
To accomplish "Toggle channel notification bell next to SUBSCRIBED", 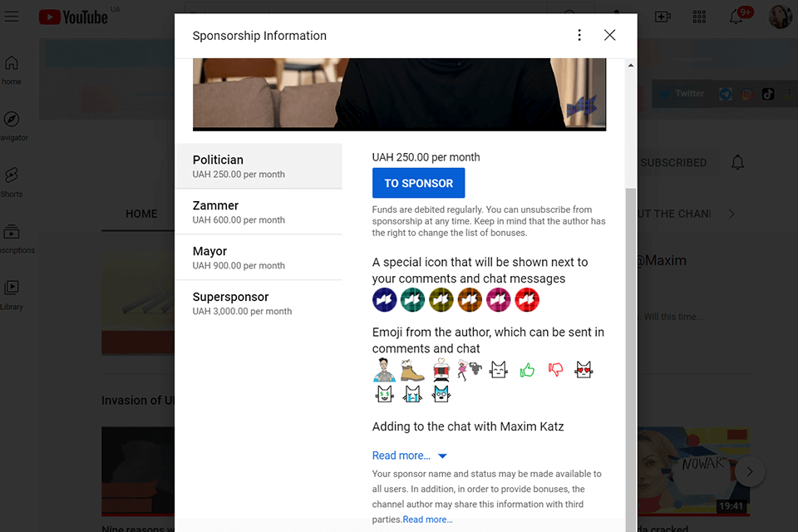I will tap(737, 163).
